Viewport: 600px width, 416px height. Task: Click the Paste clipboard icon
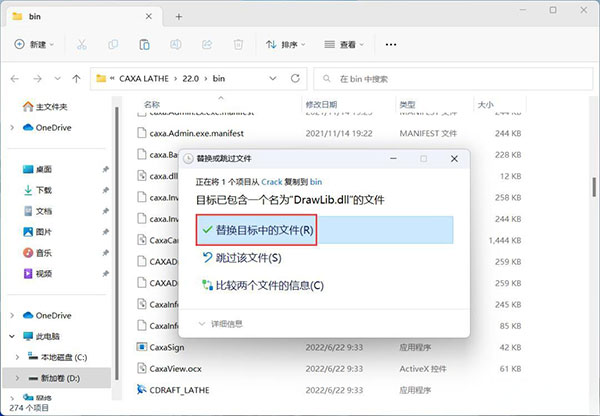point(144,44)
